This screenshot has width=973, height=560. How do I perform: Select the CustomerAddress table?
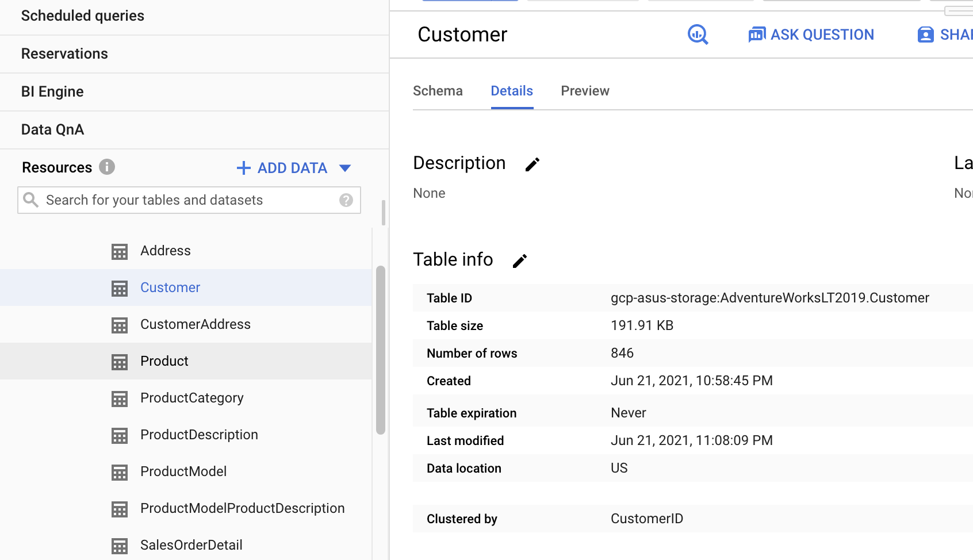[x=195, y=324]
